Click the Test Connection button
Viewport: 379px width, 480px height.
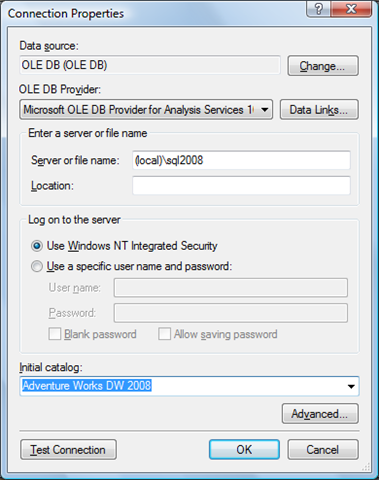pos(68,450)
